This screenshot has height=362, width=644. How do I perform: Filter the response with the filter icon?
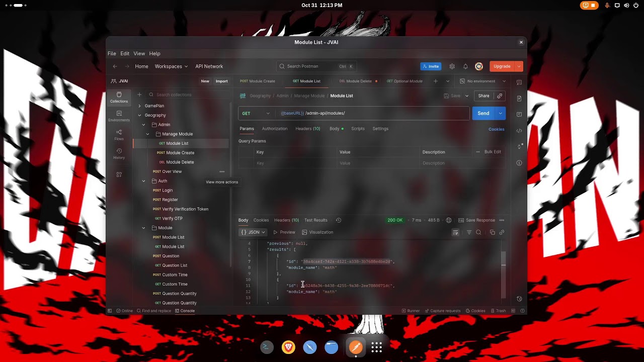(x=469, y=232)
